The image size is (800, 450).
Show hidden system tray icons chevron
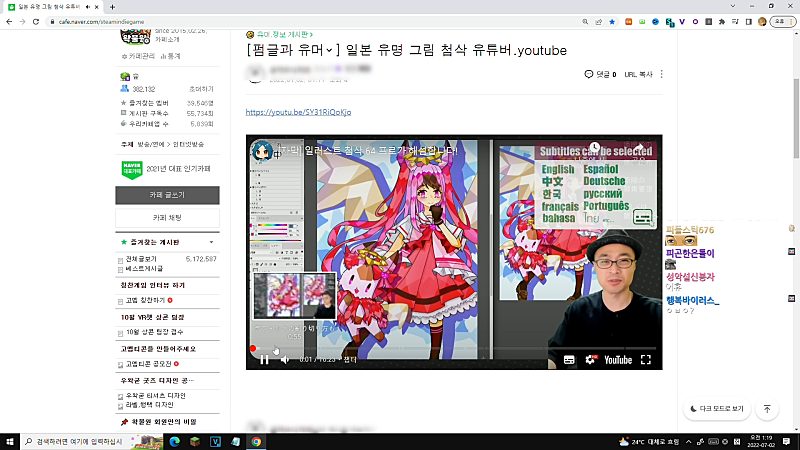(688, 441)
